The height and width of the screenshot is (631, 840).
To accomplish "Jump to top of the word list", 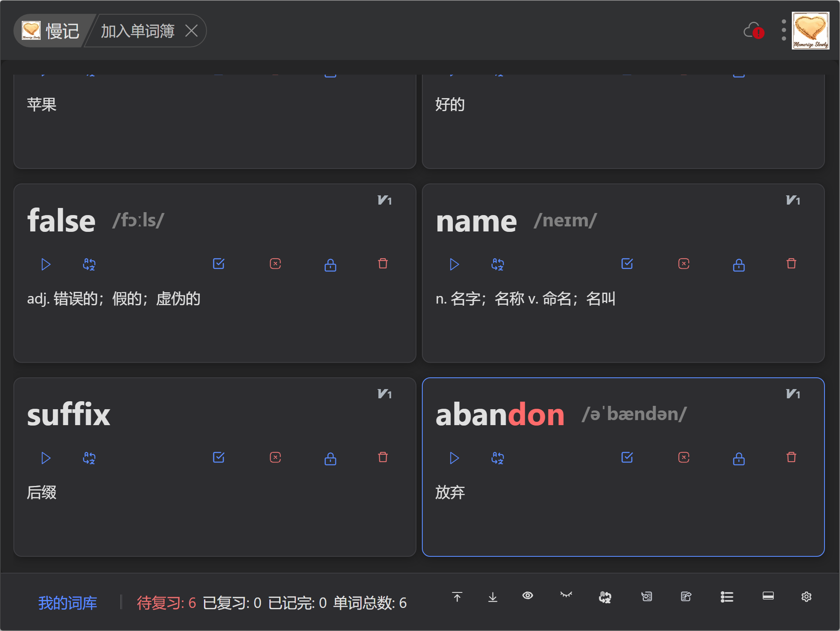I will pos(457,597).
